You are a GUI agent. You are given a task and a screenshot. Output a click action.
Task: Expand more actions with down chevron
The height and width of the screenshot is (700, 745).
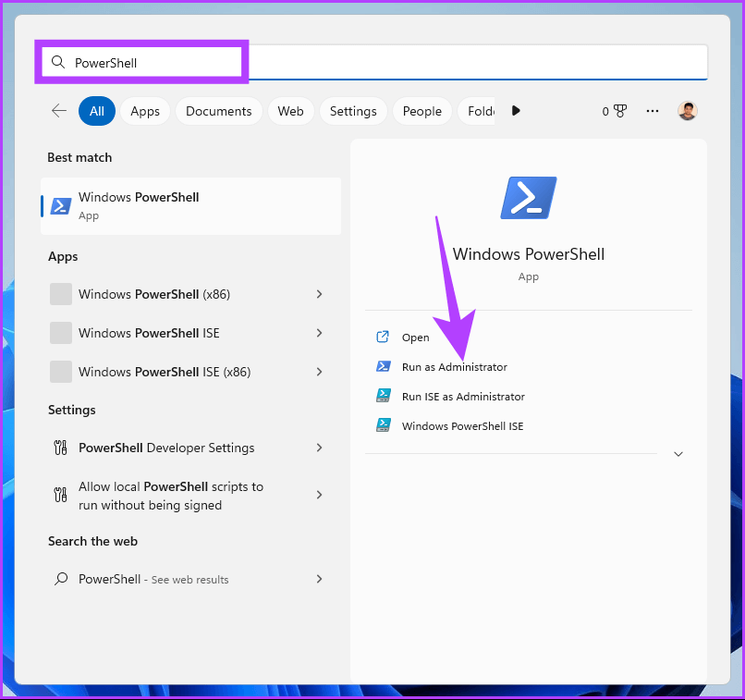pyautogui.click(x=678, y=454)
